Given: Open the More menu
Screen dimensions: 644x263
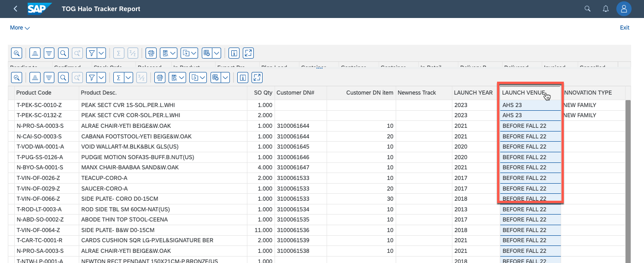Looking at the screenshot, I should click(20, 28).
